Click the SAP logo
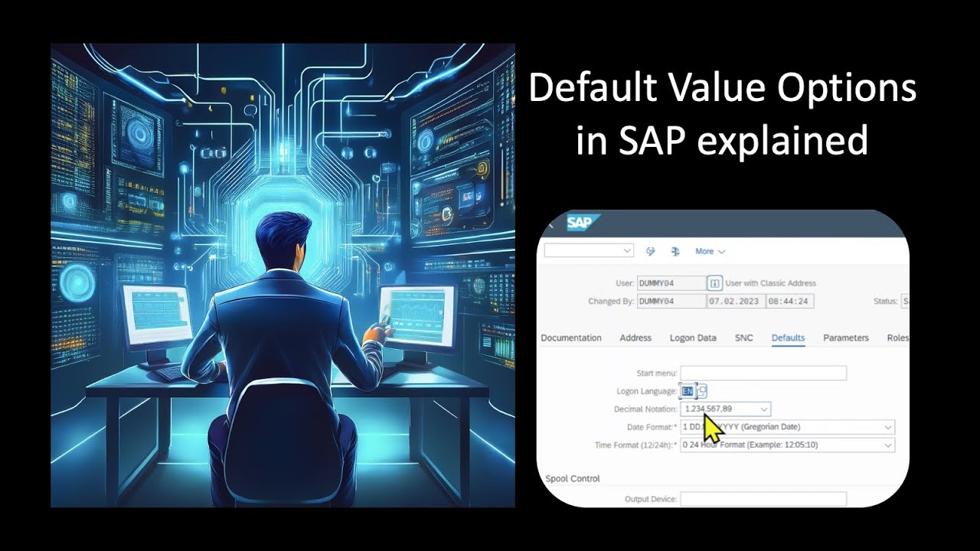The width and height of the screenshot is (980, 551). point(583,223)
